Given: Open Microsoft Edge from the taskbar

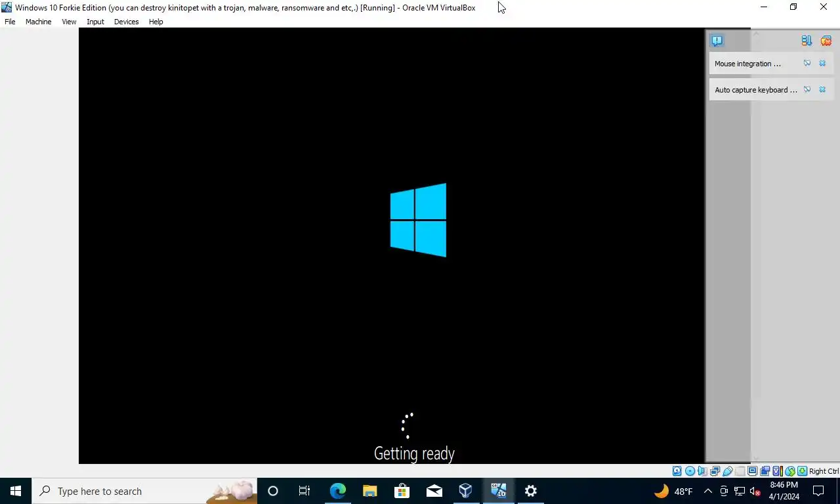Looking at the screenshot, I should tap(337, 491).
